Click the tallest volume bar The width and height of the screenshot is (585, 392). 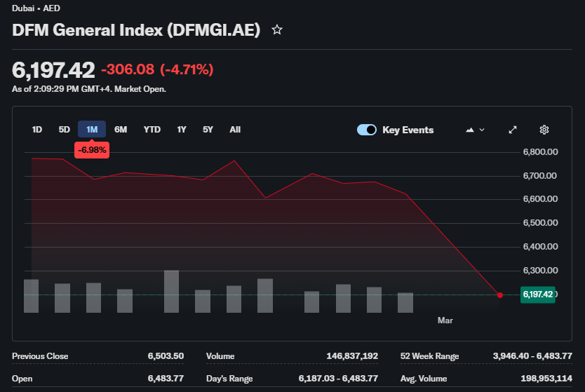tap(171, 291)
